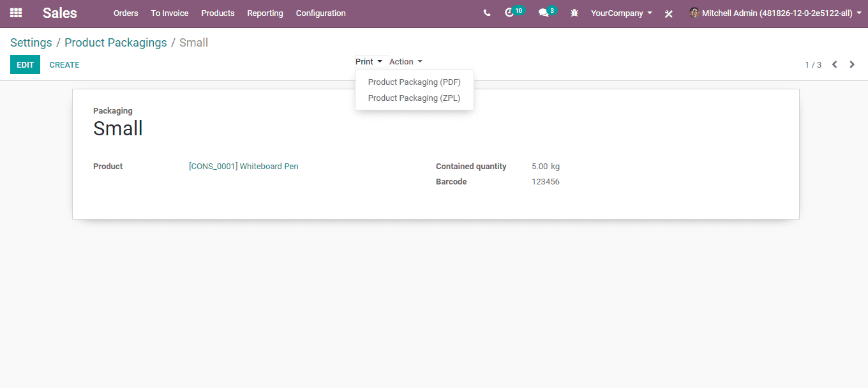Screen dimensions: 868x388
Task: Click the CREATE button
Action: [x=64, y=64]
